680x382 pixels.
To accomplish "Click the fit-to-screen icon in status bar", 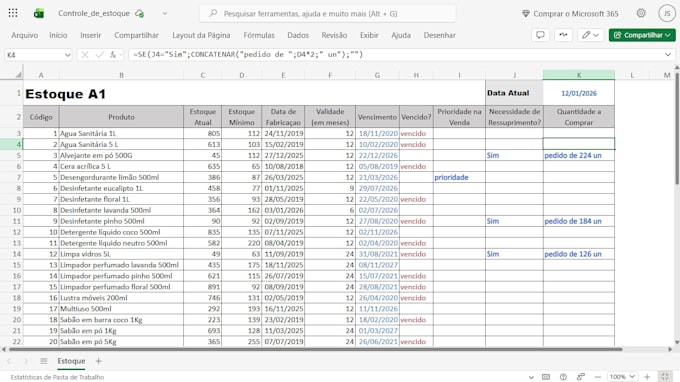I will [665, 377].
